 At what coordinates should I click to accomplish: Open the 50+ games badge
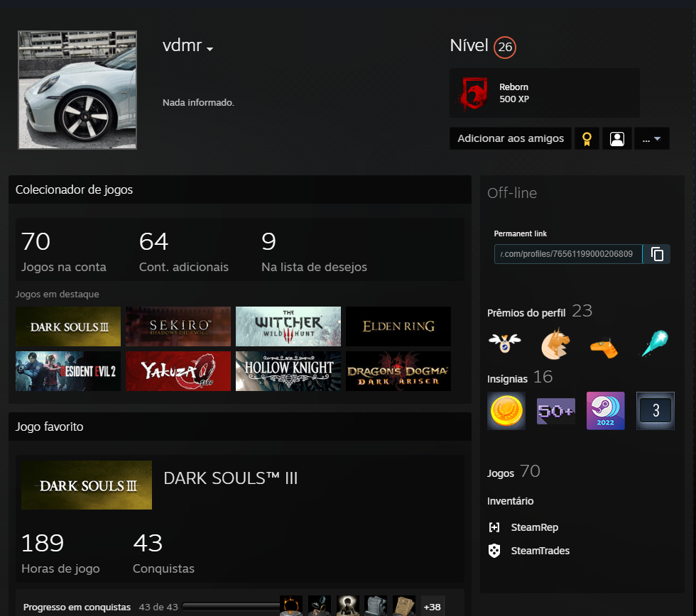pos(555,411)
